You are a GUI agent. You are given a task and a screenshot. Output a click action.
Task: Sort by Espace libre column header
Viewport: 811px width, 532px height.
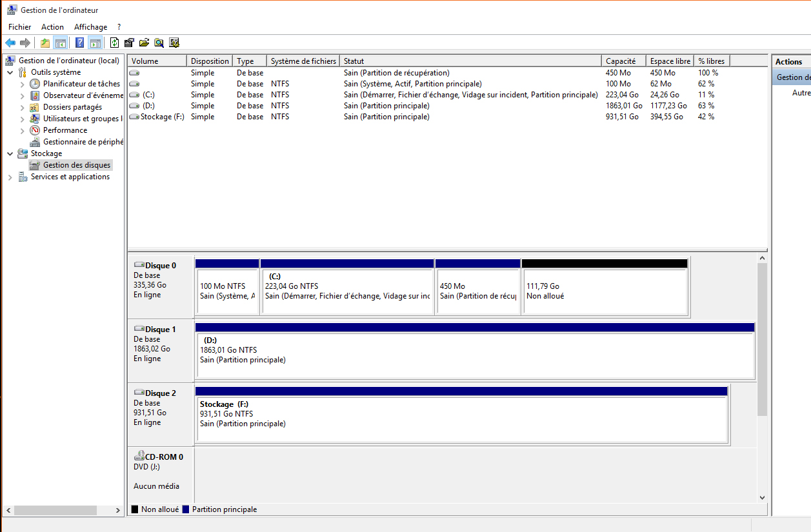click(670, 61)
